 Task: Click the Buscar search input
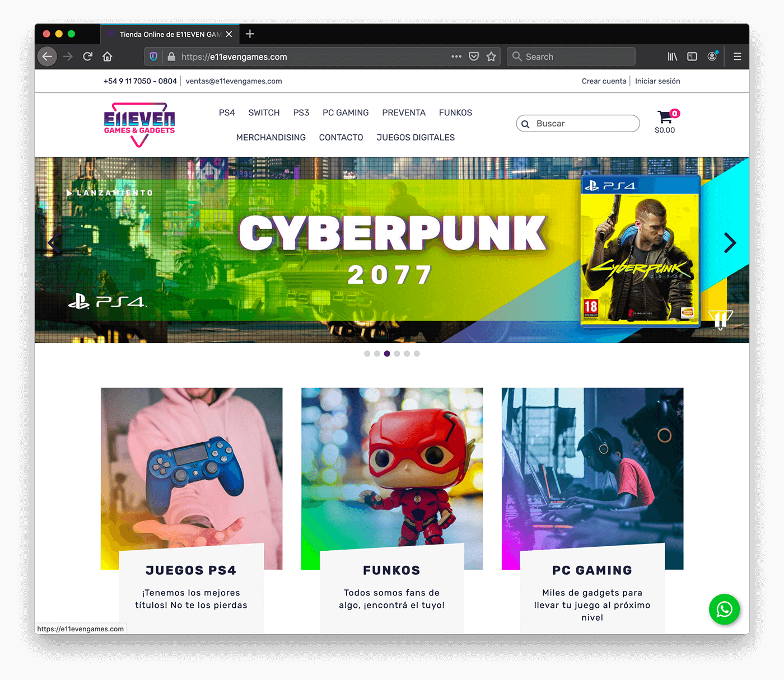[578, 124]
